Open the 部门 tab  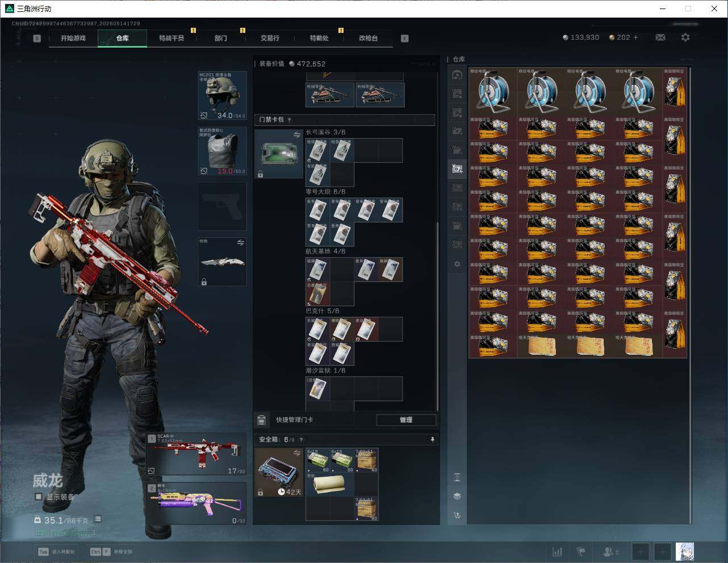(x=221, y=38)
